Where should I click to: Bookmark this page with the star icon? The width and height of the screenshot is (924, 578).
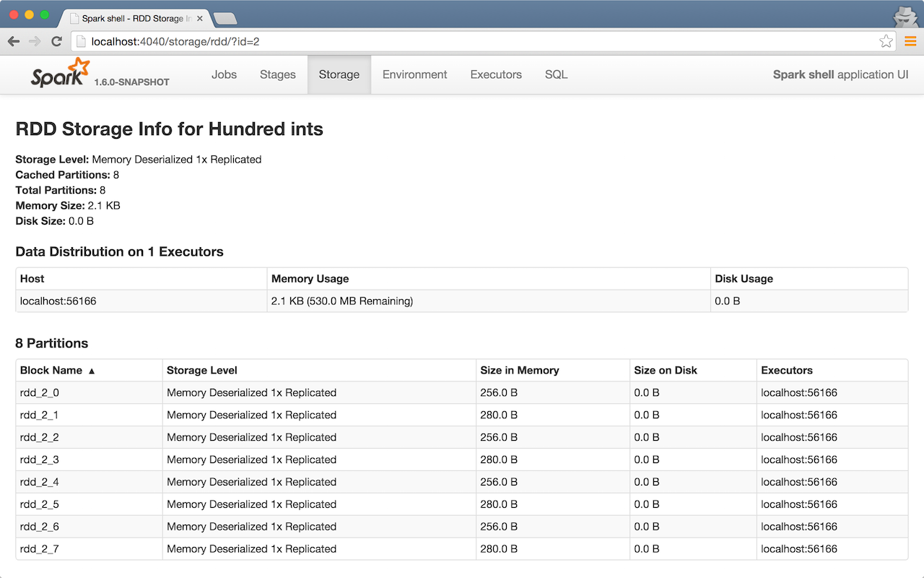point(886,42)
